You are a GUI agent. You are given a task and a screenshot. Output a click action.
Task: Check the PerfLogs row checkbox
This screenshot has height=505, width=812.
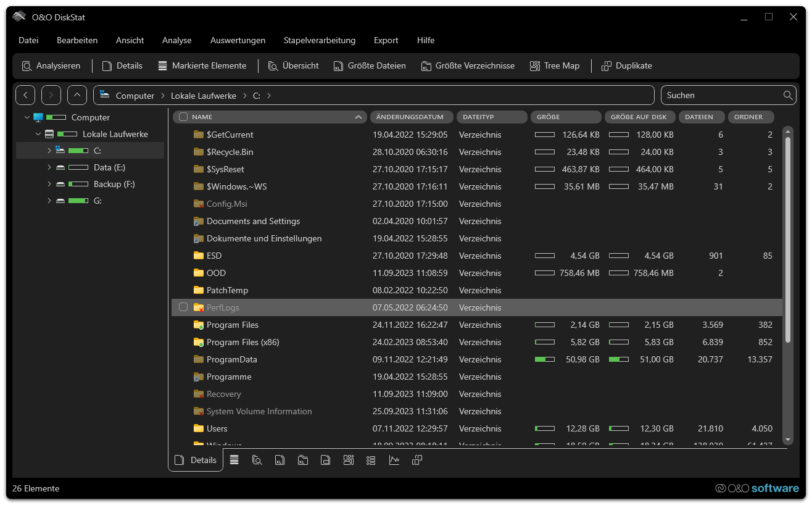183,307
